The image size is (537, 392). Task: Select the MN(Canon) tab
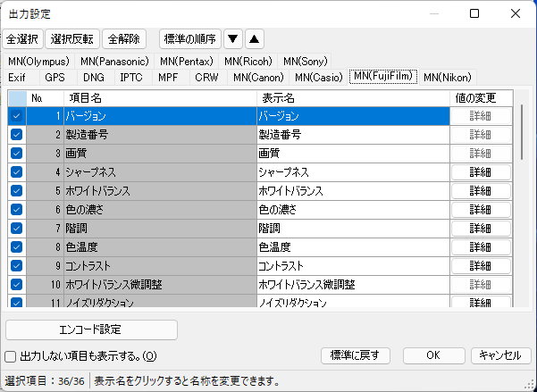point(258,78)
